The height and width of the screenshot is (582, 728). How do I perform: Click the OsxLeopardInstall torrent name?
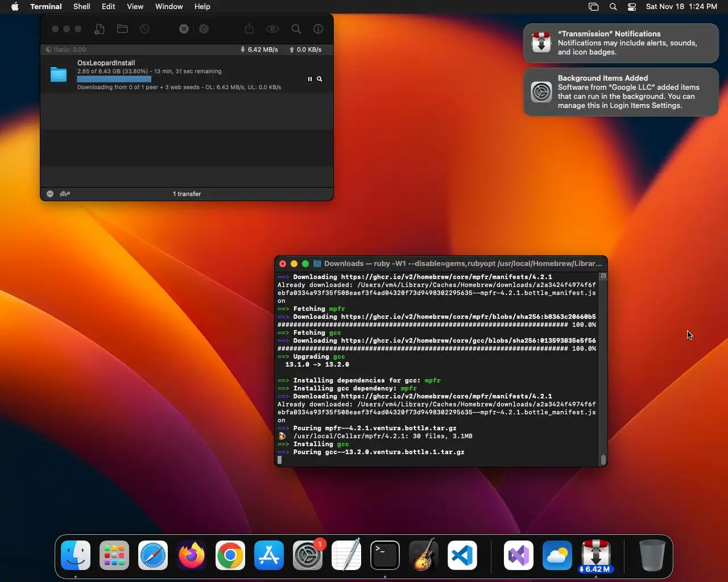[106, 63]
